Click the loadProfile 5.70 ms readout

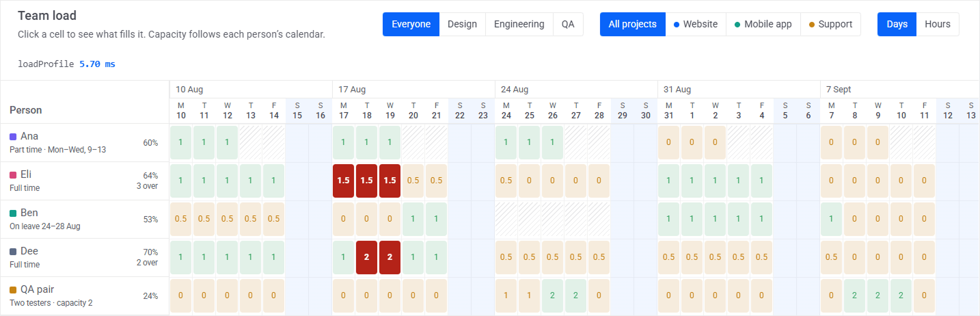[x=66, y=64]
